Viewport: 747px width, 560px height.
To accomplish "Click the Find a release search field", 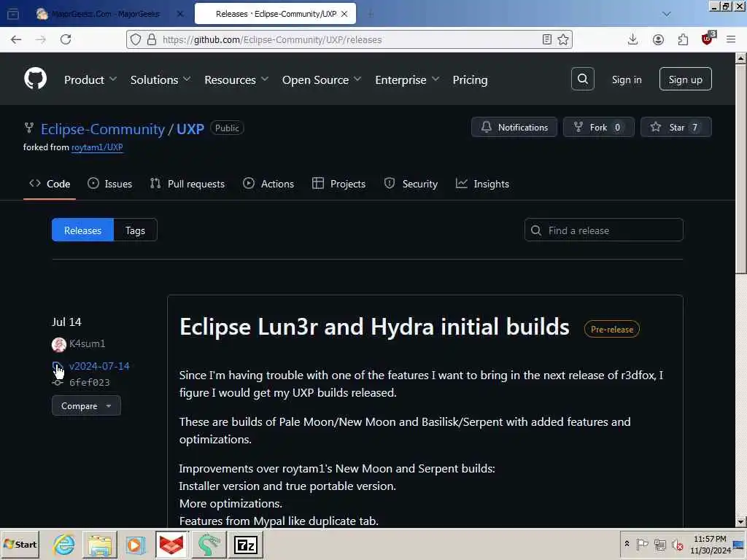I will click(603, 230).
